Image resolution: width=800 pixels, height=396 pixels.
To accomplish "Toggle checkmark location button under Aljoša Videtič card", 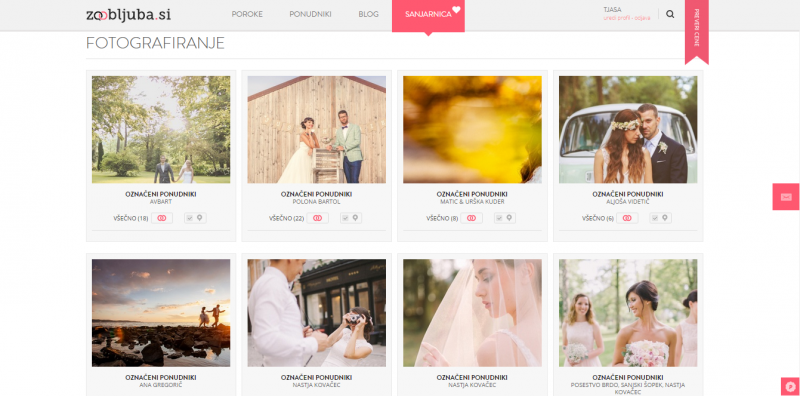I will 660,218.
